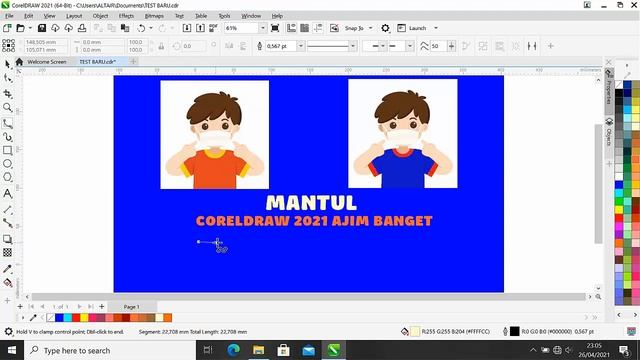Image resolution: width=640 pixels, height=360 pixels.
Task: Toggle Show grid button
Action: [x=304, y=28]
